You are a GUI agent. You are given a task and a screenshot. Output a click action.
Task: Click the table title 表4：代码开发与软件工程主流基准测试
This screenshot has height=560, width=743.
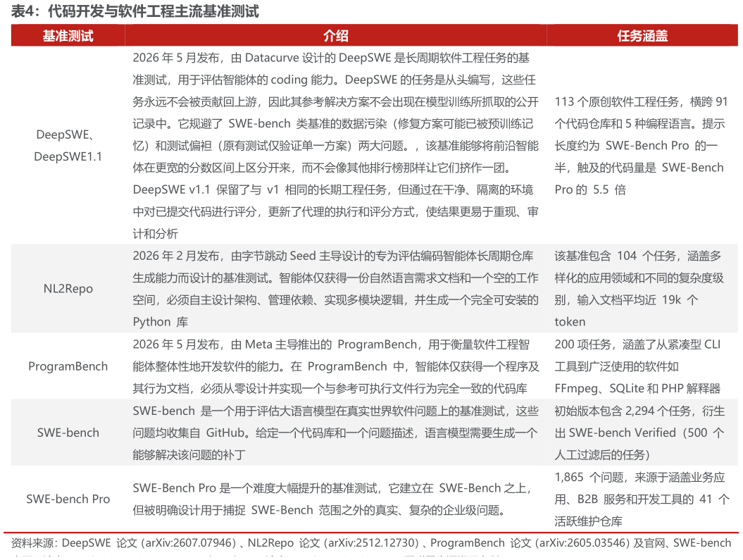135,11
